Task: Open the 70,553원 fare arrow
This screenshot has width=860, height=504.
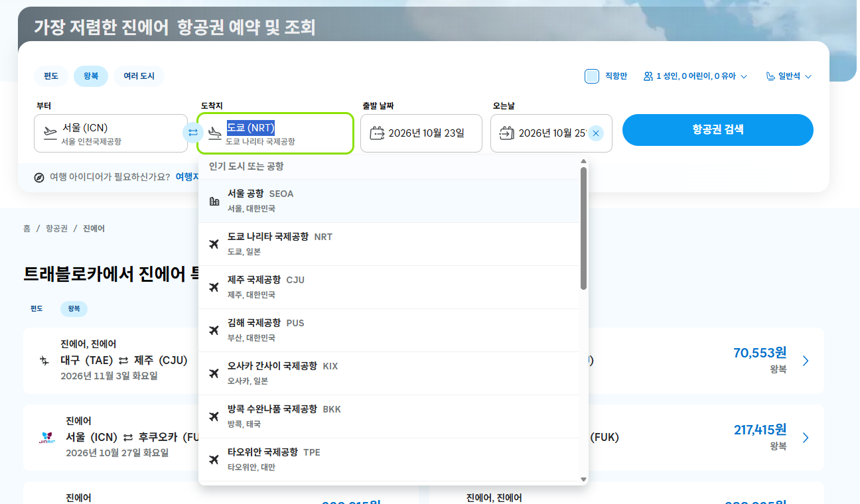Action: (x=806, y=361)
